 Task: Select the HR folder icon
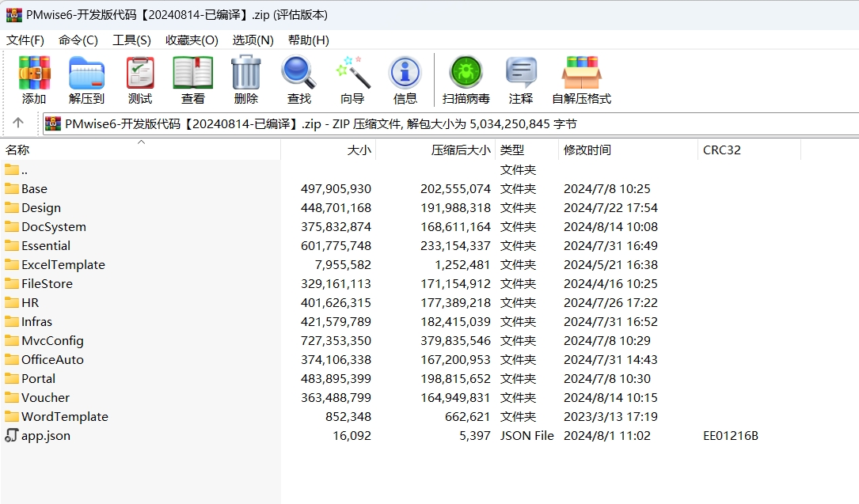click(12, 302)
